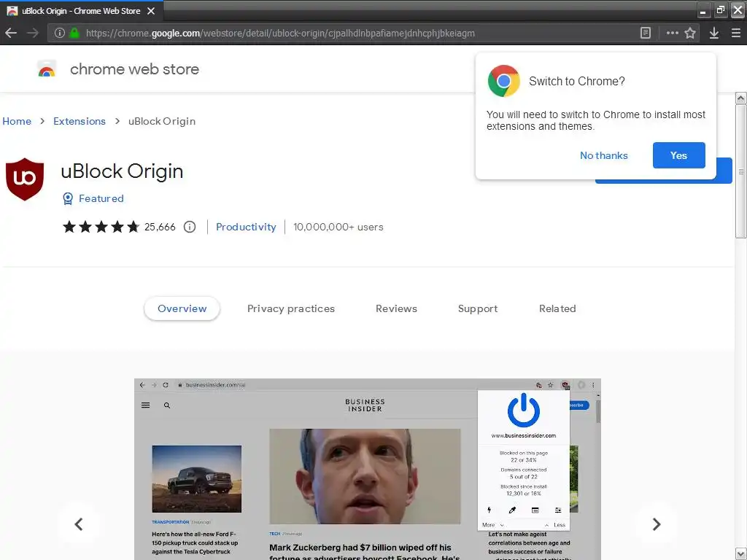The height and width of the screenshot is (560, 747).
Task: Open the browser hamburger menu
Action: coord(735,33)
